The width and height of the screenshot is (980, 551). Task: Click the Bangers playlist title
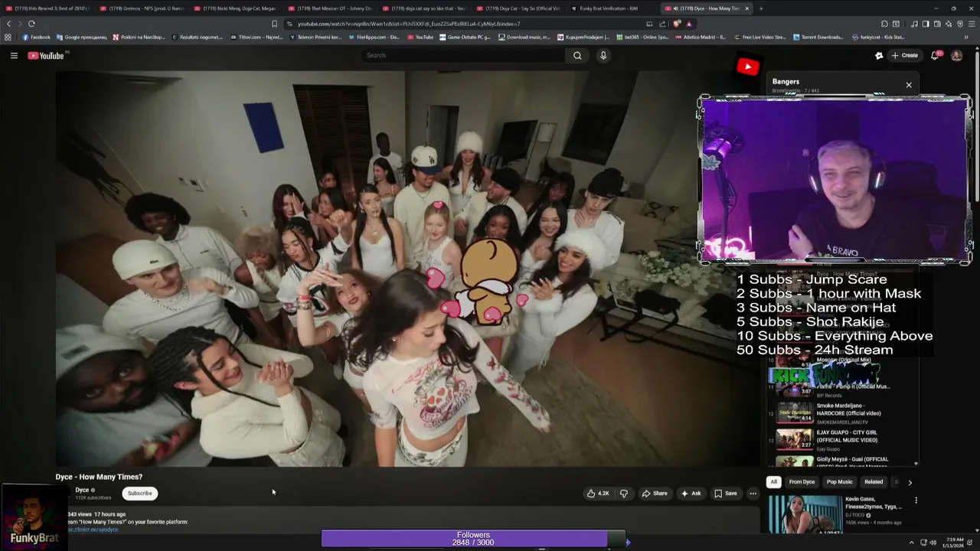tap(786, 81)
